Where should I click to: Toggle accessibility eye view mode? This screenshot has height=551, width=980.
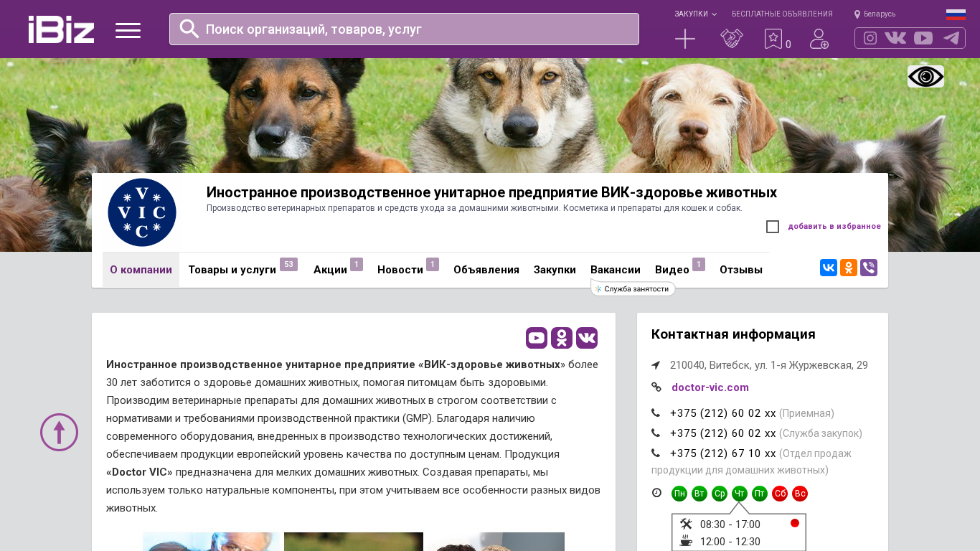tap(925, 76)
